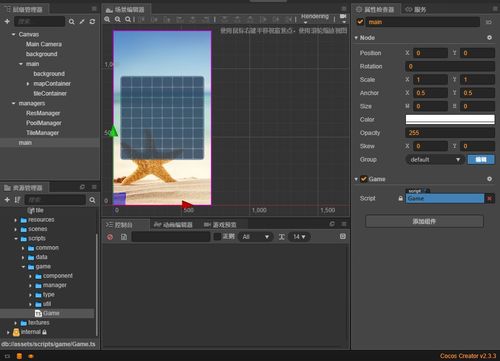Screen dimensions: 500x361
Task: Toggle the Game component enabled checkbox
Action: tap(364, 179)
